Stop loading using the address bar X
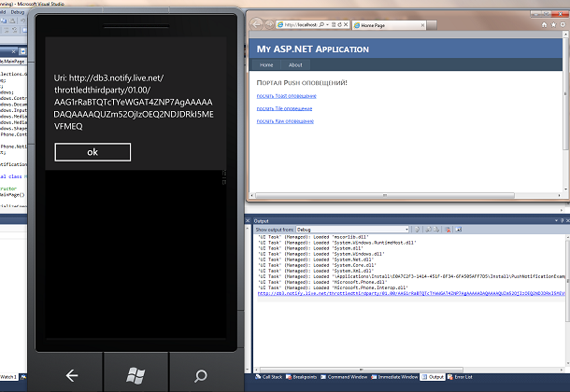The height and width of the screenshot is (392, 570). tap(346, 24)
